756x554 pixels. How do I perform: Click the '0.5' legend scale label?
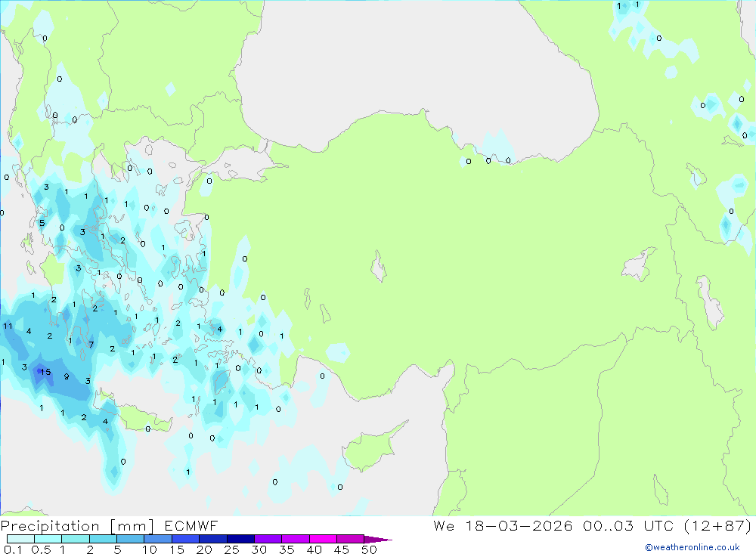41,549
